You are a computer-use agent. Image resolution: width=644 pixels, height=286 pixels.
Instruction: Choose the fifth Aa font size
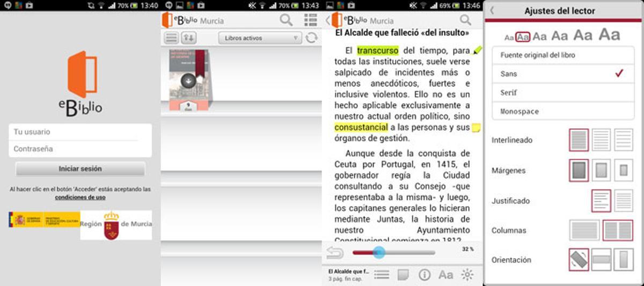pyautogui.click(x=583, y=35)
